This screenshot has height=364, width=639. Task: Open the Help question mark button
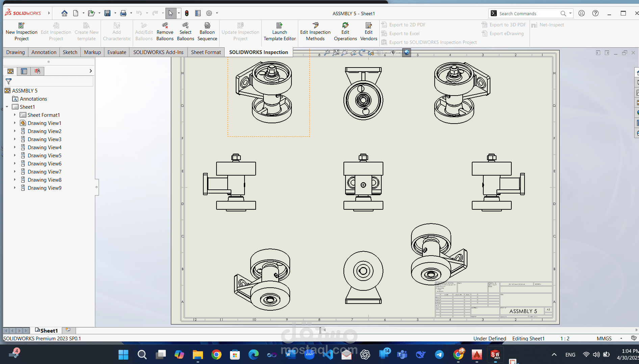(595, 13)
